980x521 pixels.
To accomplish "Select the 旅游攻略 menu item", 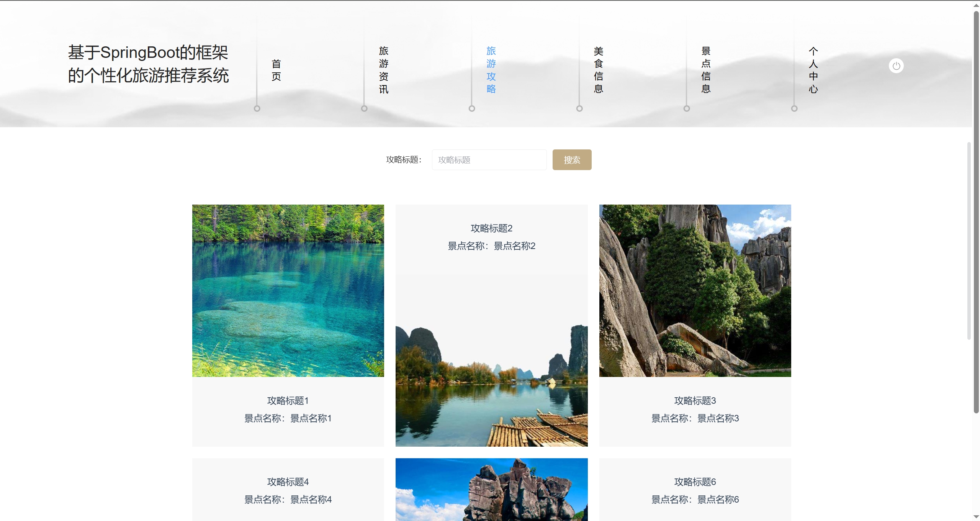I will (491, 70).
